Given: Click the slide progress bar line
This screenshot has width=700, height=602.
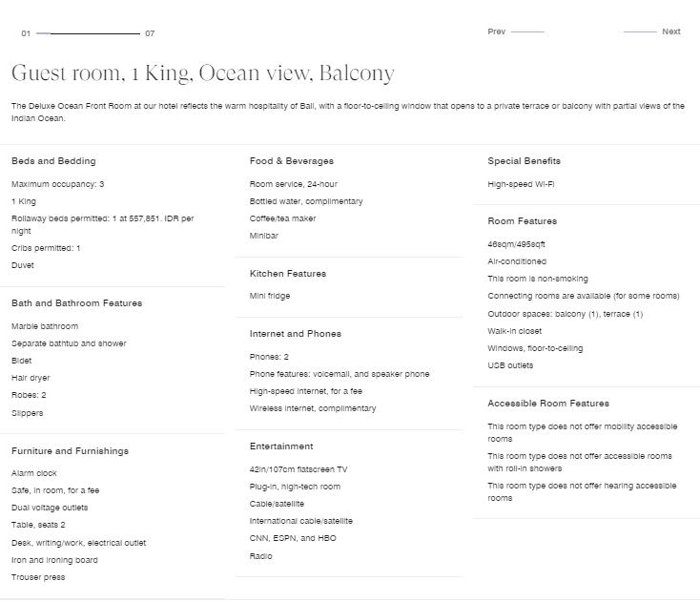Looking at the screenshot, I should [93, 33].
